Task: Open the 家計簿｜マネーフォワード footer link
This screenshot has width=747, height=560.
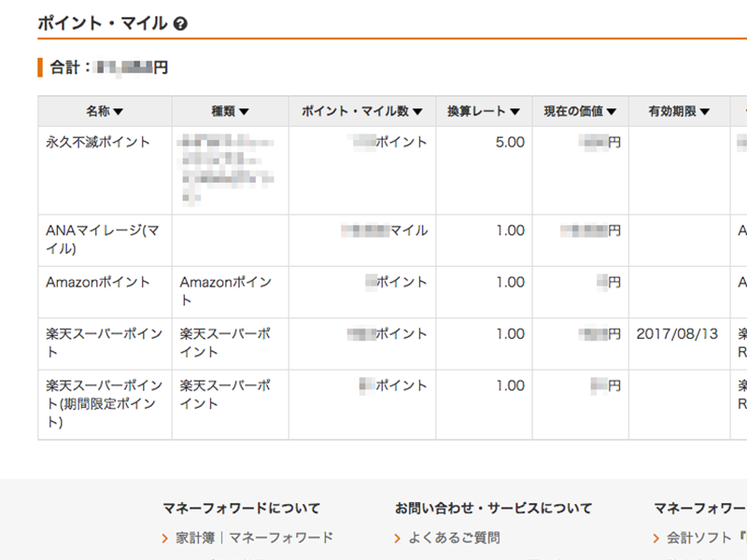Action: pos(254,538)
